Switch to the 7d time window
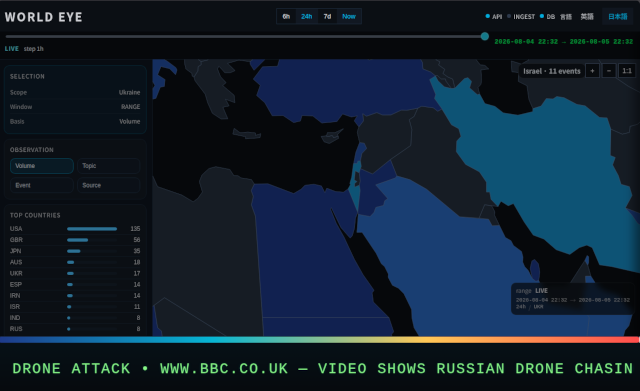640x391 pixels. pyautogui.click(x=327, y=17)
